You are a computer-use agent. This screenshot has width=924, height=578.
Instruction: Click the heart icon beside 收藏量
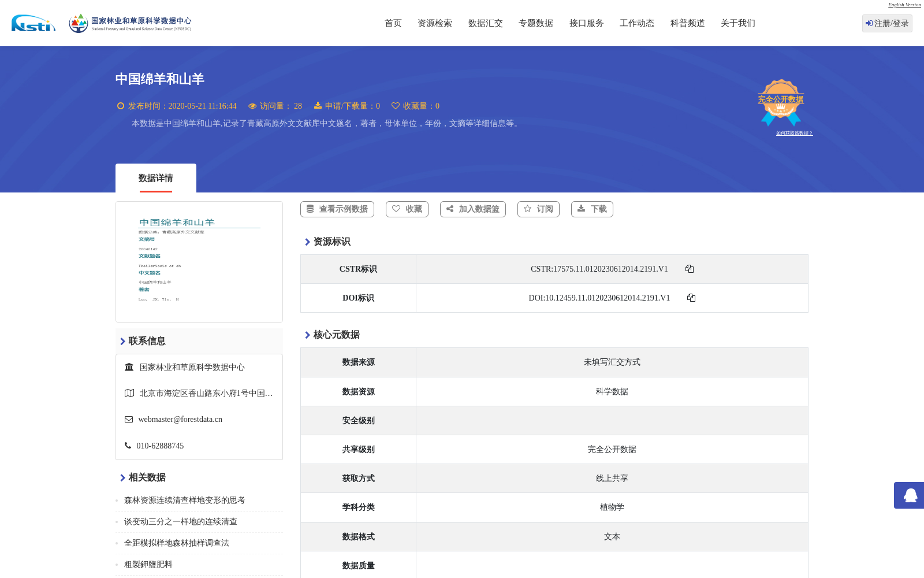point(396,106)
